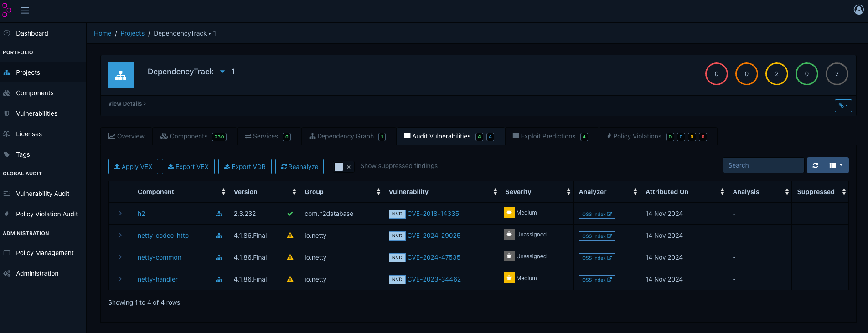Open Vulnerability Audit in sidebar
Image resolution: width=868 pixels, height=333 pixels.
(x=43, y=194)
